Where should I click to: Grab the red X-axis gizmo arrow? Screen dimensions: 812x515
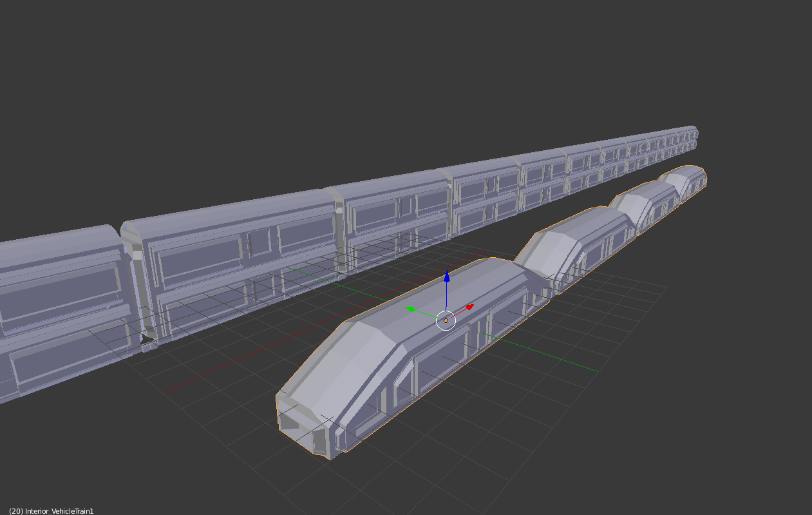point(469,307)
